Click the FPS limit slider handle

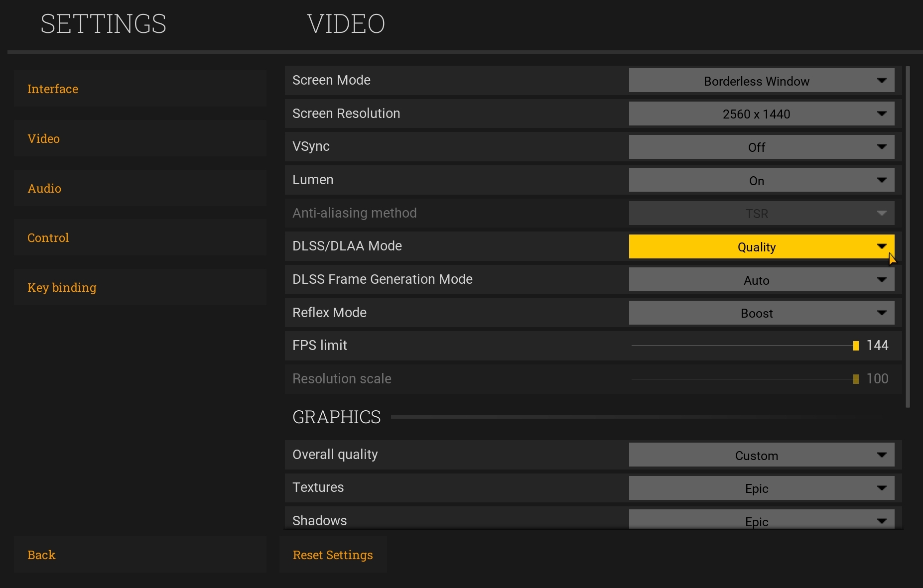856,346
